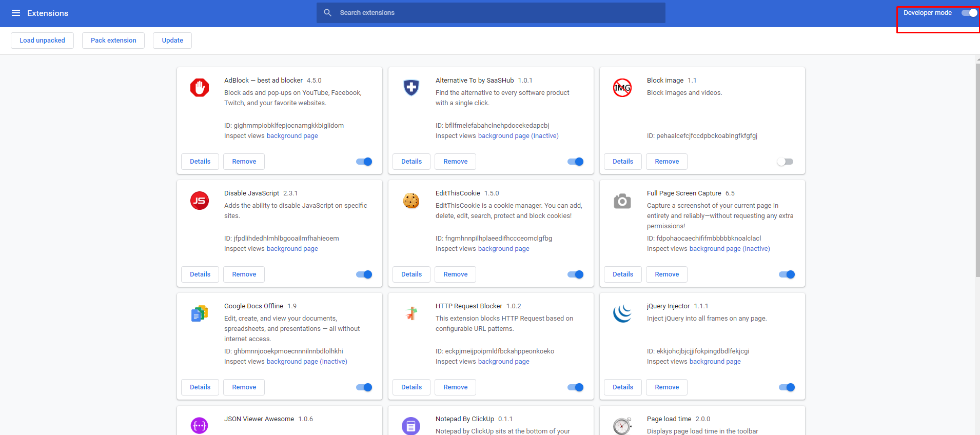
Task: Click the Block image ID text
Action: [x=702, y=136]
